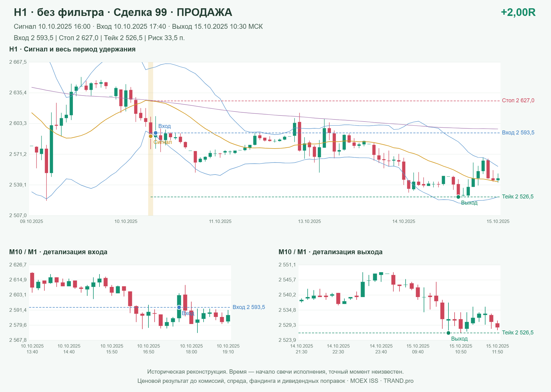Screen dimensions: 551x392
Task: Click the 2 667,5 price axis label
Action: (x=18, y=62)
